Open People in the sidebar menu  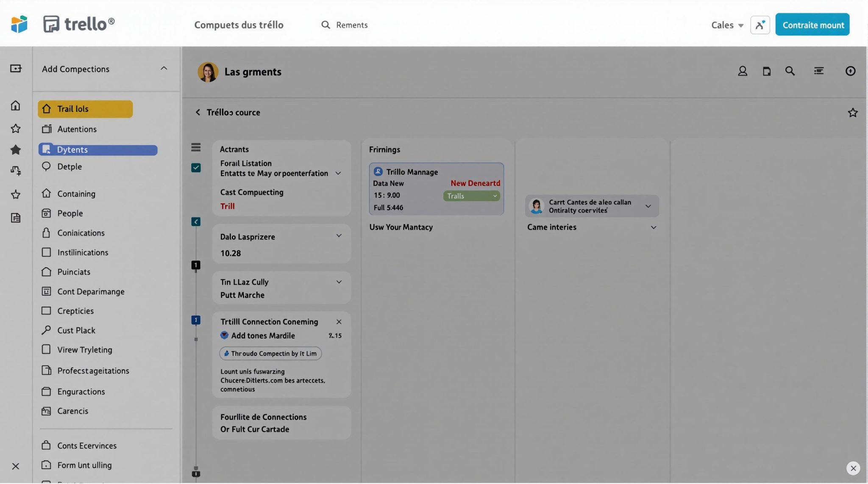click(70, 213)
